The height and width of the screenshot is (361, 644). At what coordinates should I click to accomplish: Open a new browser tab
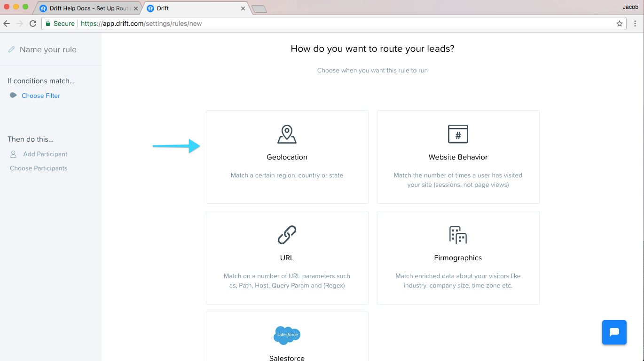[x=259, y=9]
